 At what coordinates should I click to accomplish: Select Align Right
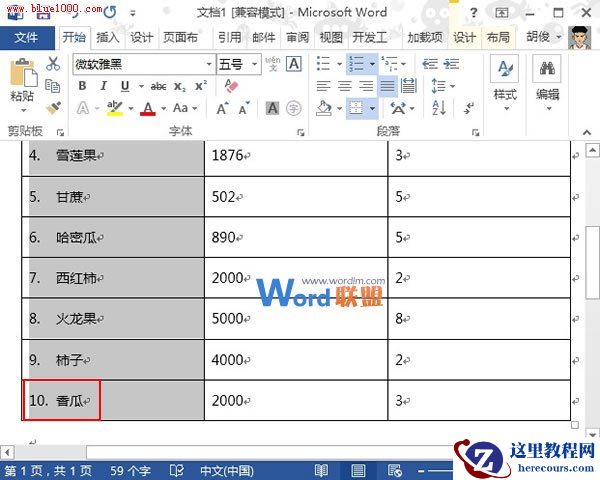(366, 86)
